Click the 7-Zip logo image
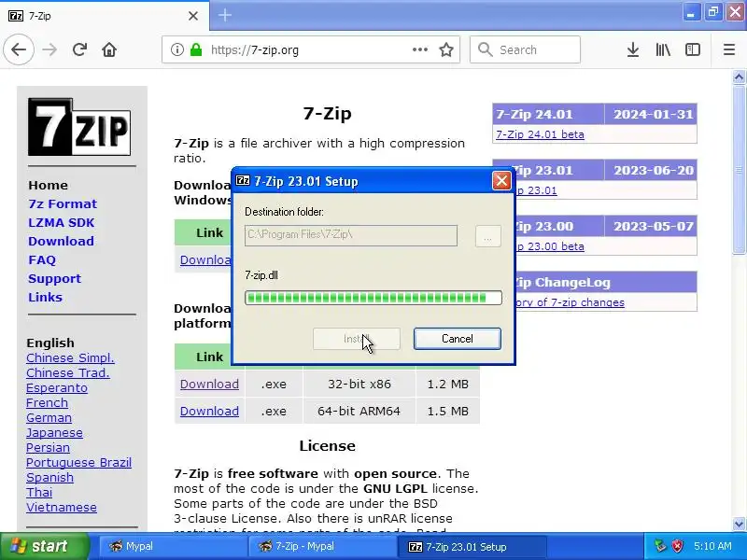This screenshot has width=747, height=560. [x=79, y=127]
